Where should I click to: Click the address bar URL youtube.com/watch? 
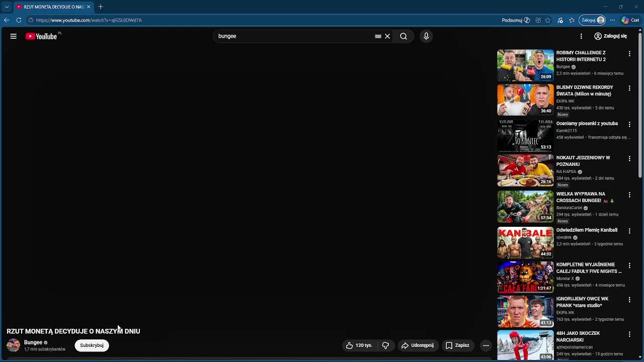[89, 20]
